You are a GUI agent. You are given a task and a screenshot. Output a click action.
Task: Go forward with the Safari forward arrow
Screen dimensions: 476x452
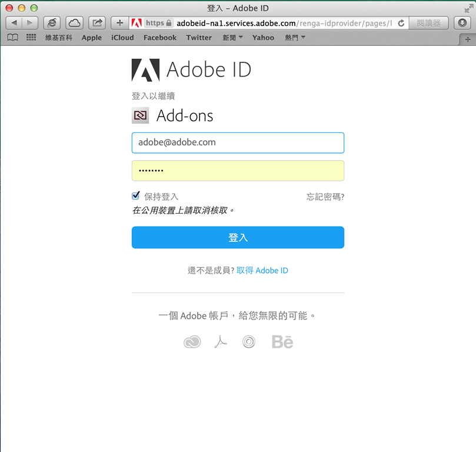(x=30, y=23)
